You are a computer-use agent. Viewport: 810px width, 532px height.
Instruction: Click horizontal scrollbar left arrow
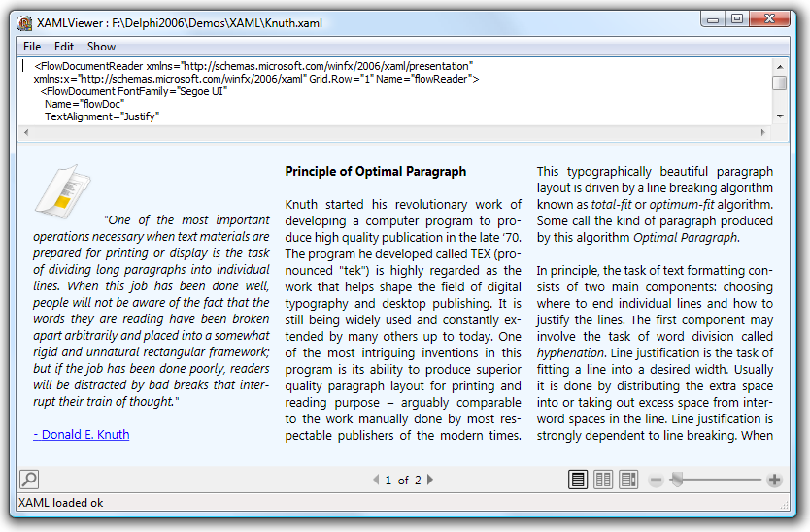[x=26, y=133]
